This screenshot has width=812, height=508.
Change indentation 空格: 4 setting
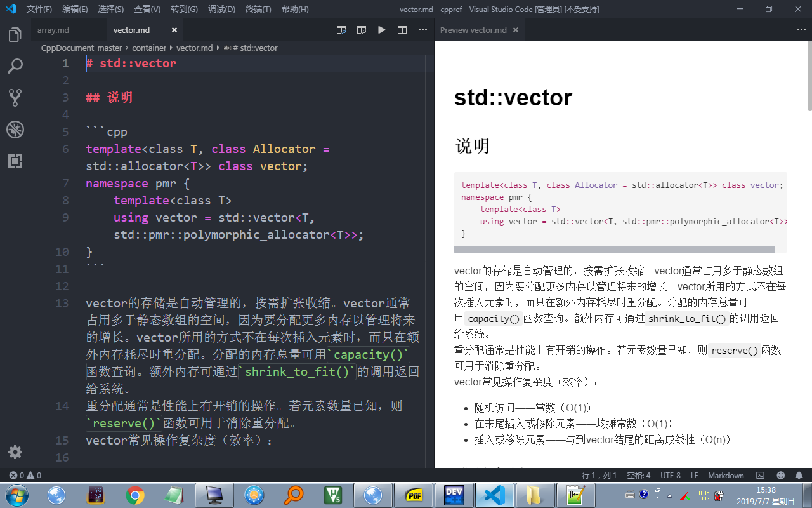(x=638, y=475)
